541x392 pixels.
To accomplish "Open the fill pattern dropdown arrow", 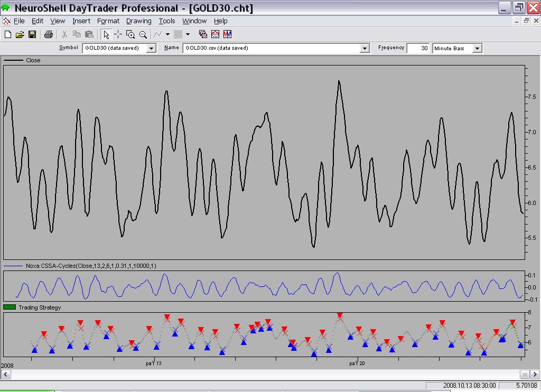I will click(x=188, y=34).
